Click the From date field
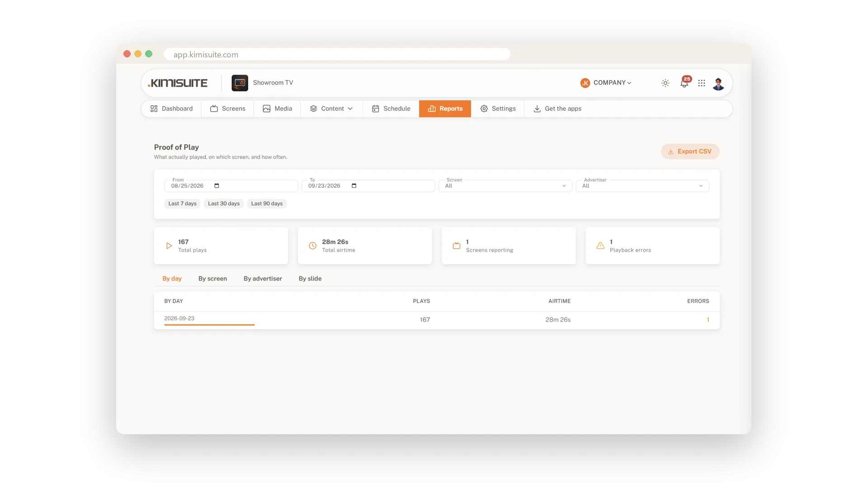 point(231,186)
